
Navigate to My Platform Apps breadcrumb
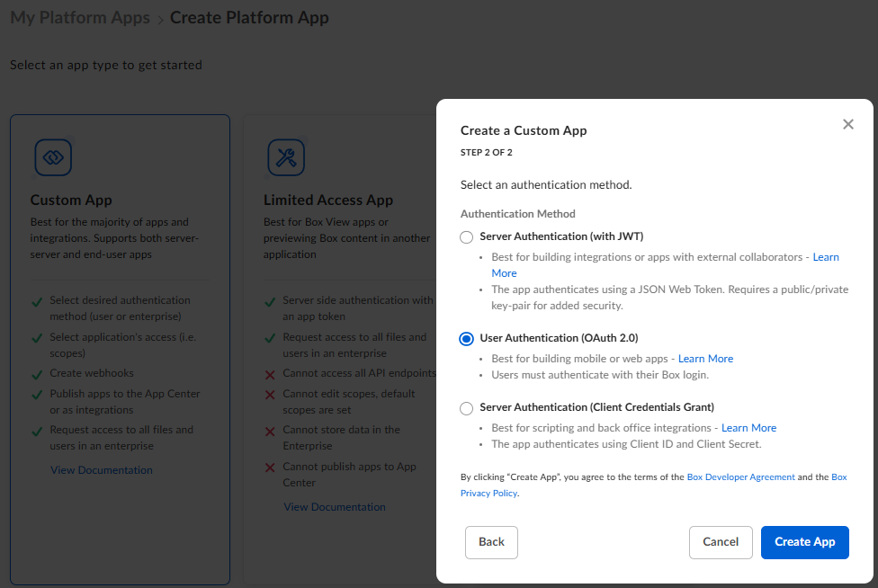[80, 18]
